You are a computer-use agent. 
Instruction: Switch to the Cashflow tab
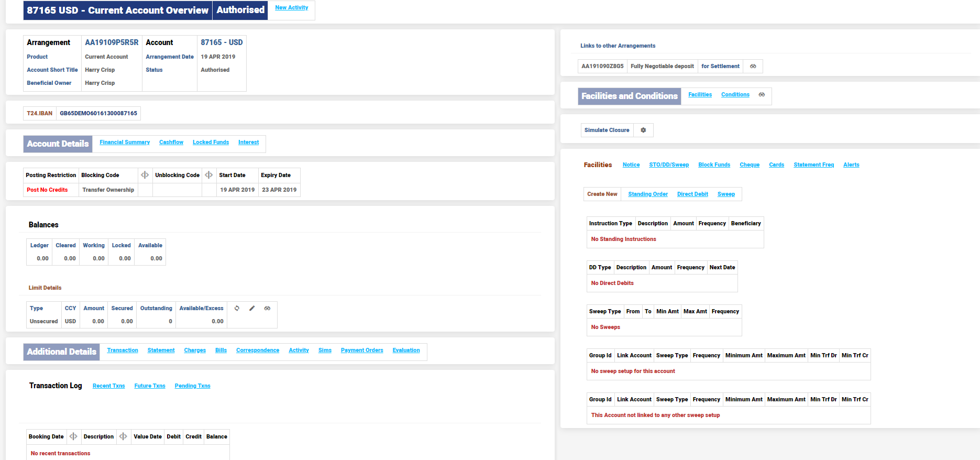(171, 143)
